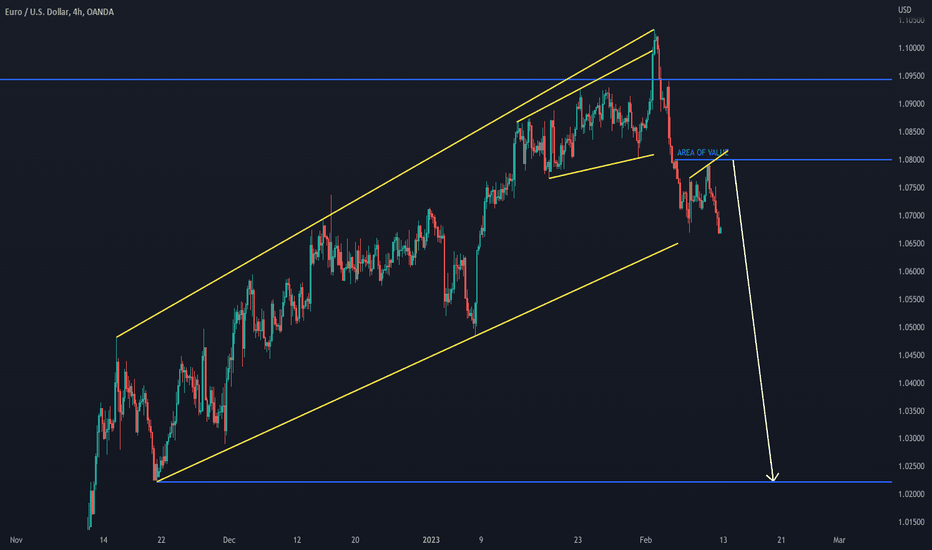Click the 20 date label on time axis
932x550 pixels.
pos(355,540)
